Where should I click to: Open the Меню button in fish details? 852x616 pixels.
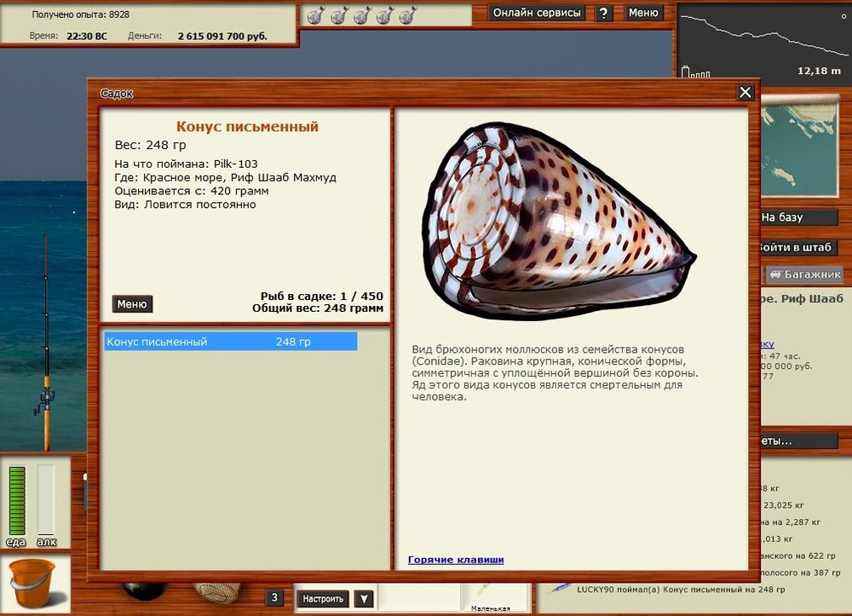click(x=132, y=304)
